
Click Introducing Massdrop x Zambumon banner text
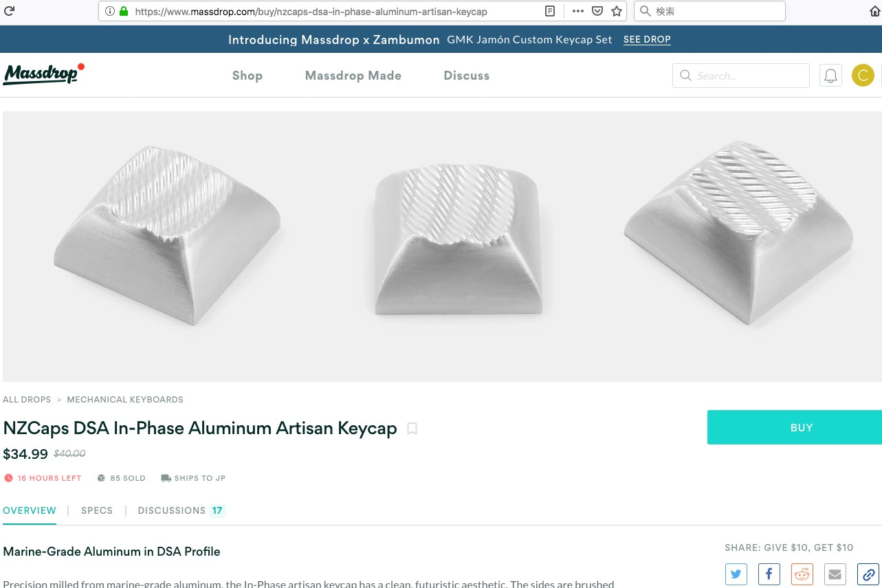tap(333, 40)
